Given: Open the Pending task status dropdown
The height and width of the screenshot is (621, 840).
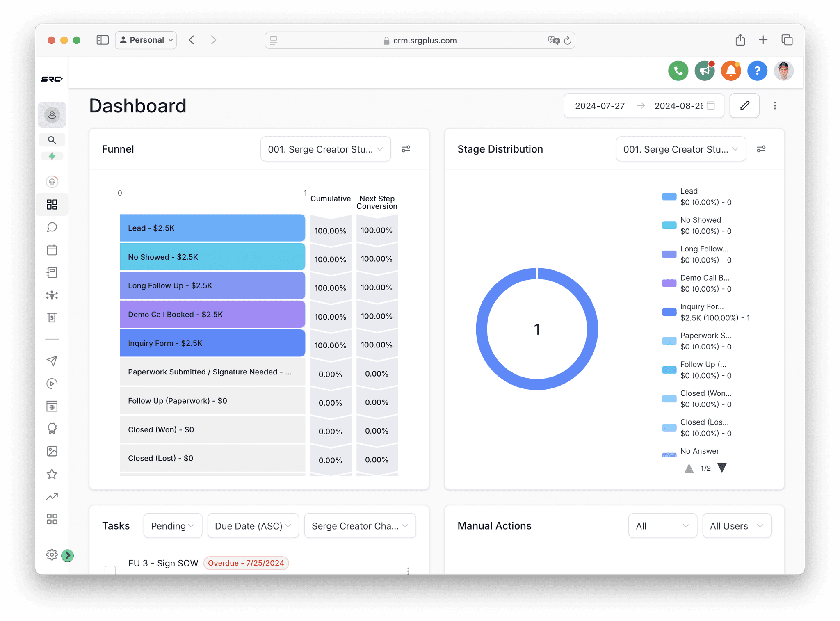Looking at the screenshot, I should pyautogui.click(x=172, y=526).
